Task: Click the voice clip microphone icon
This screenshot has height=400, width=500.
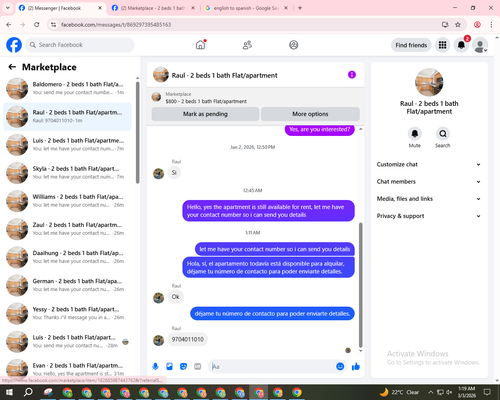Action: (x=155, y=367)
